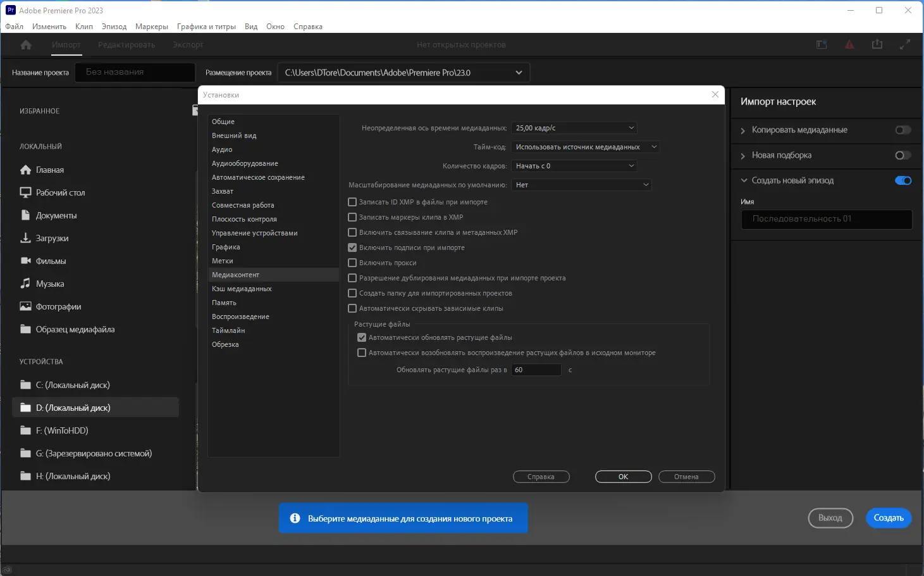Click Отмена in the Установки dialog
This screenshot has width=924, height=576.
(687, 477)
